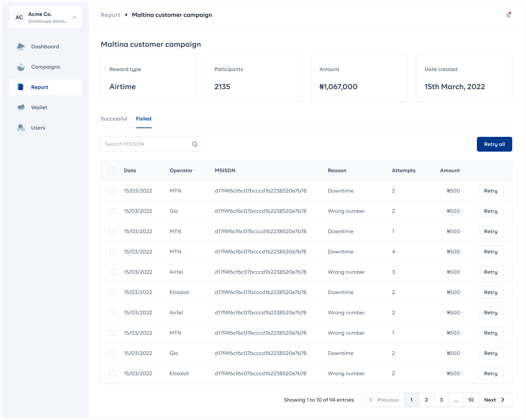Viewport: 526px width, 420px height.
Task: Go to page 3
Action: pyautogui.click(x=441, y=400)
